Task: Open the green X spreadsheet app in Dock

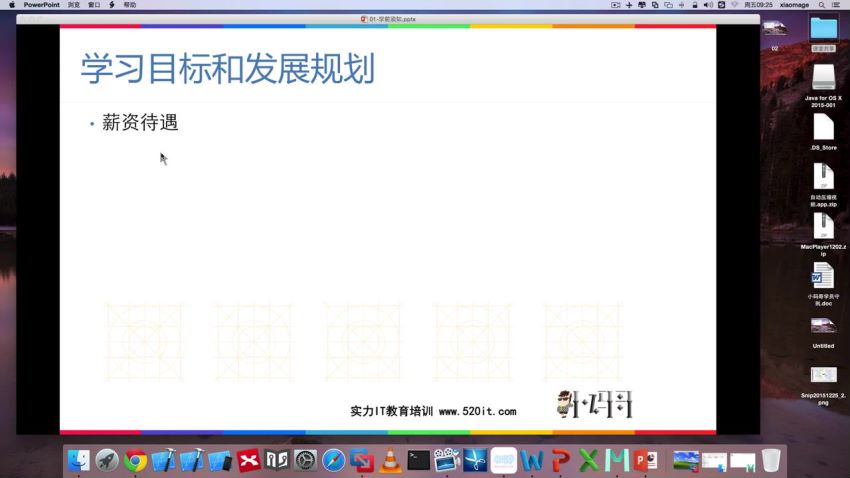Action: pyautogui.click(x=589, y=461)
